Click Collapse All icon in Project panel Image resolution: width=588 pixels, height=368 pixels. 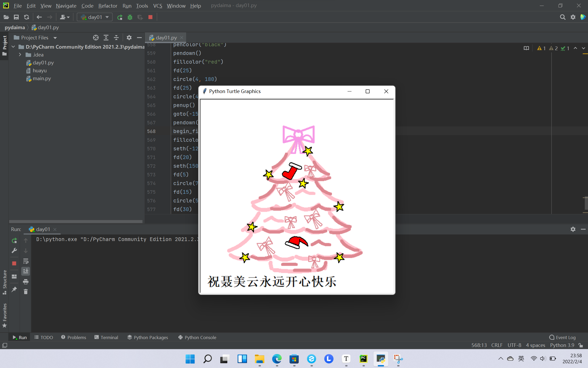click(x=116, y=38)
